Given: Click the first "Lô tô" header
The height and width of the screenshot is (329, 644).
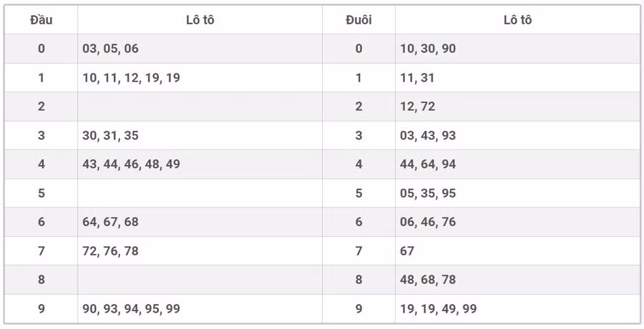Looking at the screenshot, I should (x=200, y=20).
